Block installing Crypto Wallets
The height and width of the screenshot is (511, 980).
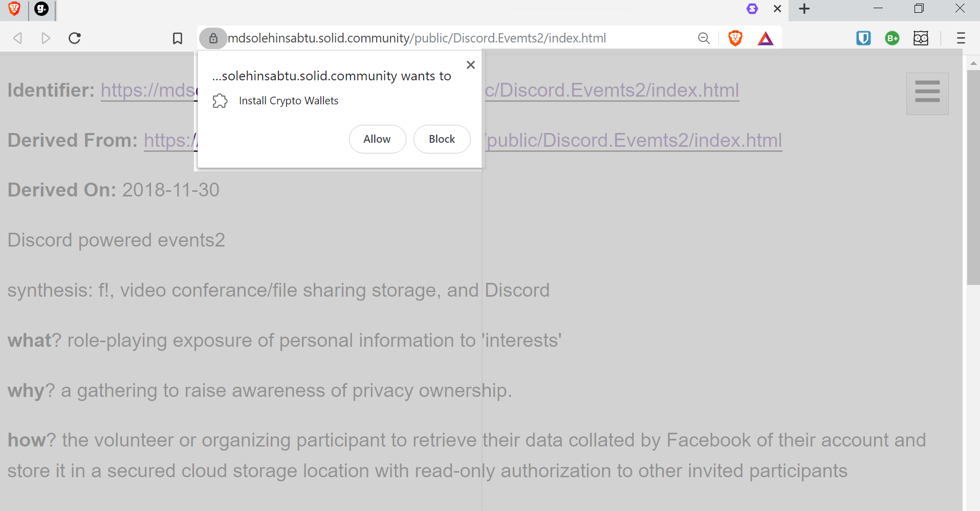[x=442, y=139]
